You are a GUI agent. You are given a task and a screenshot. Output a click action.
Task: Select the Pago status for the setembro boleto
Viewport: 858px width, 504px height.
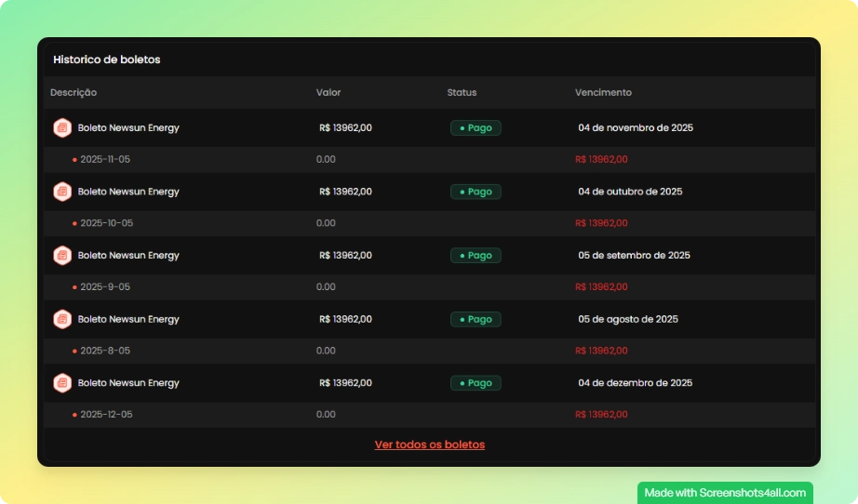point(476,256)
